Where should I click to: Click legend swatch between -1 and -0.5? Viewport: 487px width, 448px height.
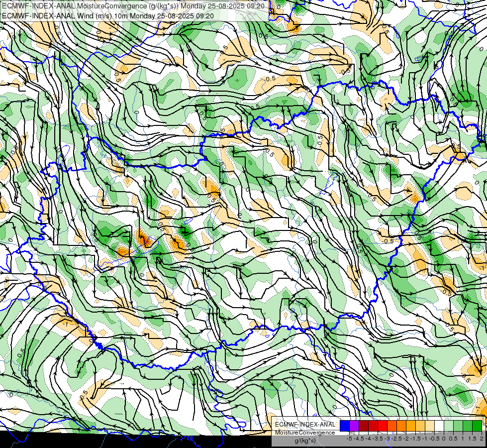coord(430,426)
